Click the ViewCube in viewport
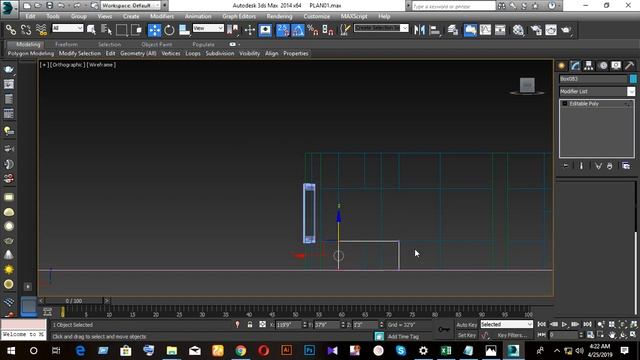The width and height of the screenshot is (640, 360). tap(527, 85)
